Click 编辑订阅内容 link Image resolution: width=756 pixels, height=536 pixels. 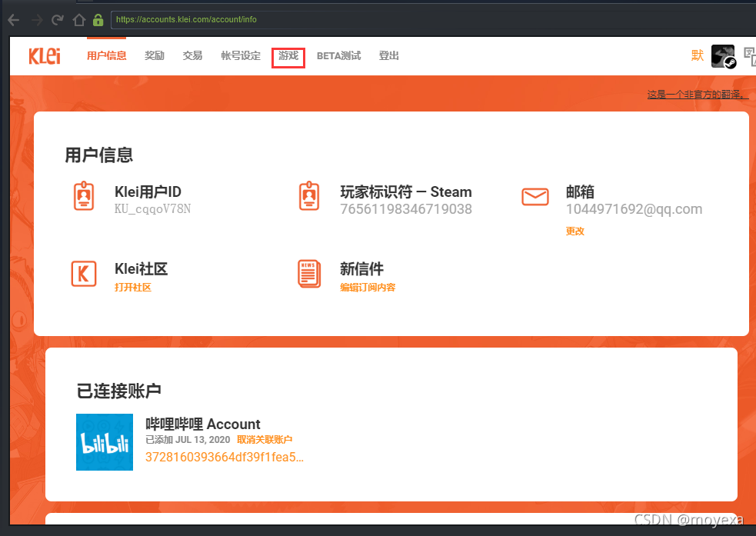click(368, 288)
